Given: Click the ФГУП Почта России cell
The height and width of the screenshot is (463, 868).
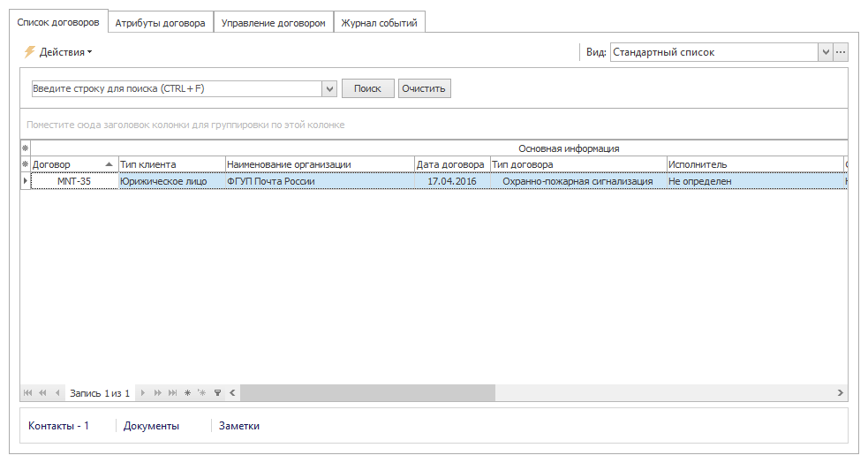Looking at the screenshot, I should [320, 181].
